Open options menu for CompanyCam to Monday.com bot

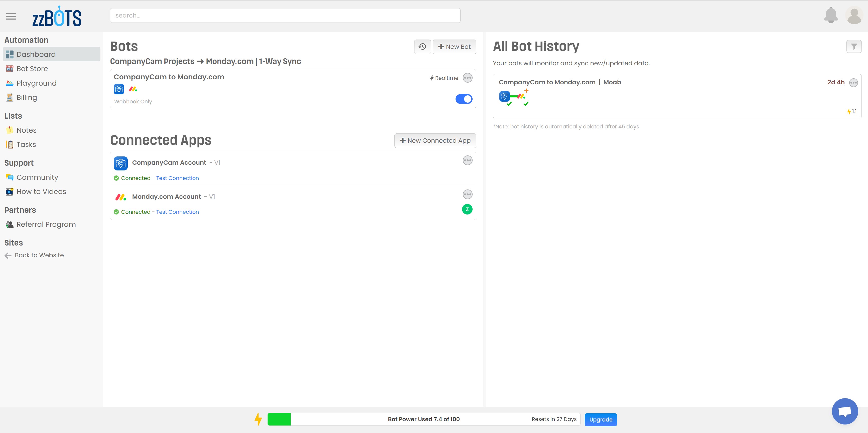(467, 78)
